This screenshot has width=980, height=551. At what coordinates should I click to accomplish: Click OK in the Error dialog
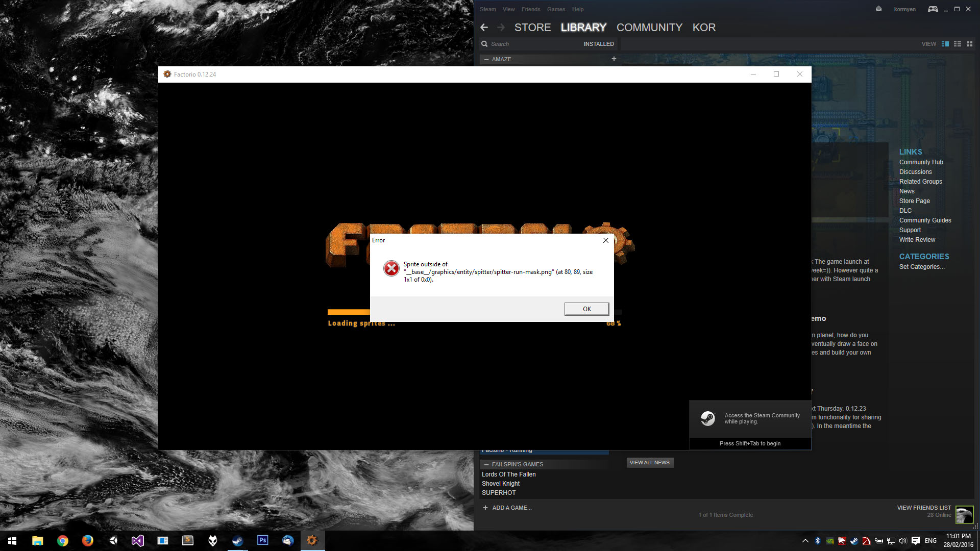pyautogui.click(x=586, y=309)
